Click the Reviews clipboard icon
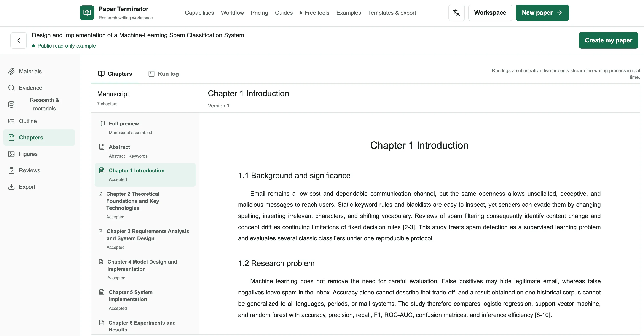The image size is (644, 336). click(x=11, y=170)
